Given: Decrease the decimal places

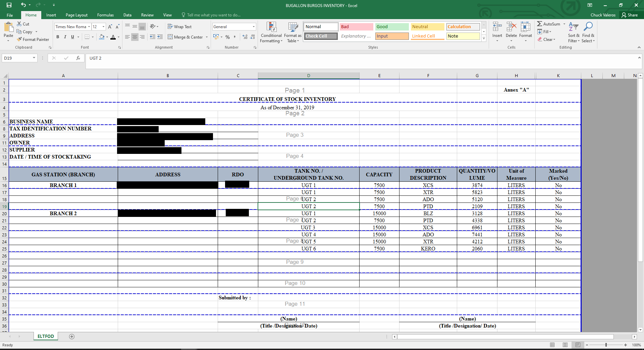Looking at the screenshot, I should (253, 37).
